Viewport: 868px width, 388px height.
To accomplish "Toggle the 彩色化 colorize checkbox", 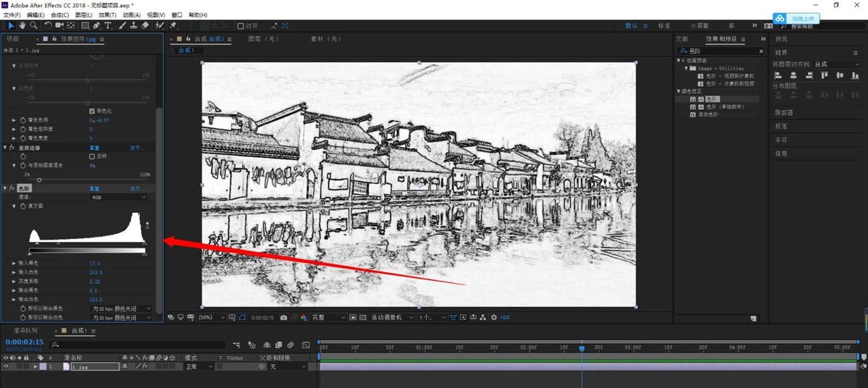I will click(92, 111).
